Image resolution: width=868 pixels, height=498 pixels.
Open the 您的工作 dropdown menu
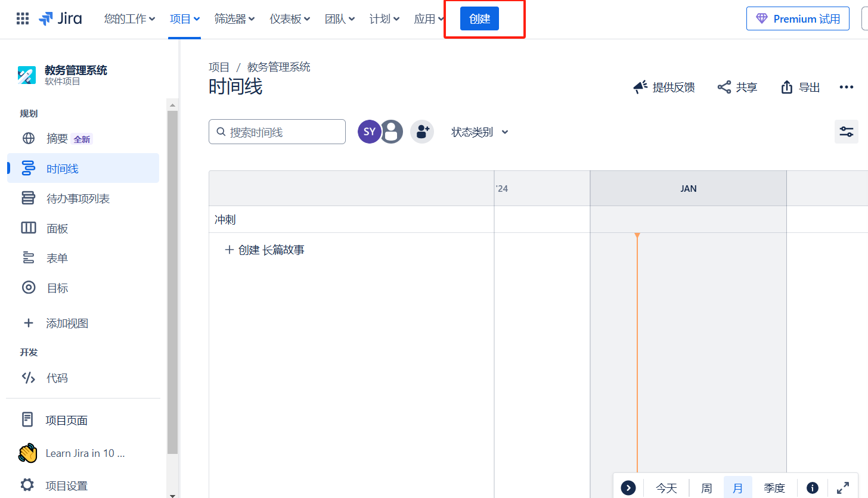(130, 19)
